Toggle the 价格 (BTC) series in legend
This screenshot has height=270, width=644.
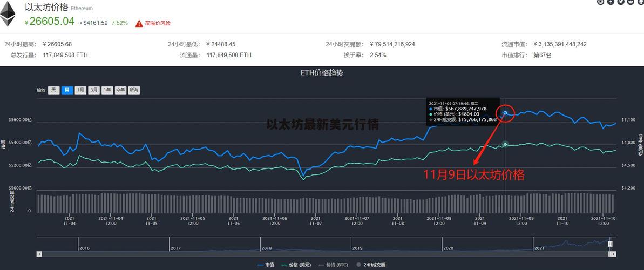(334, 265)
